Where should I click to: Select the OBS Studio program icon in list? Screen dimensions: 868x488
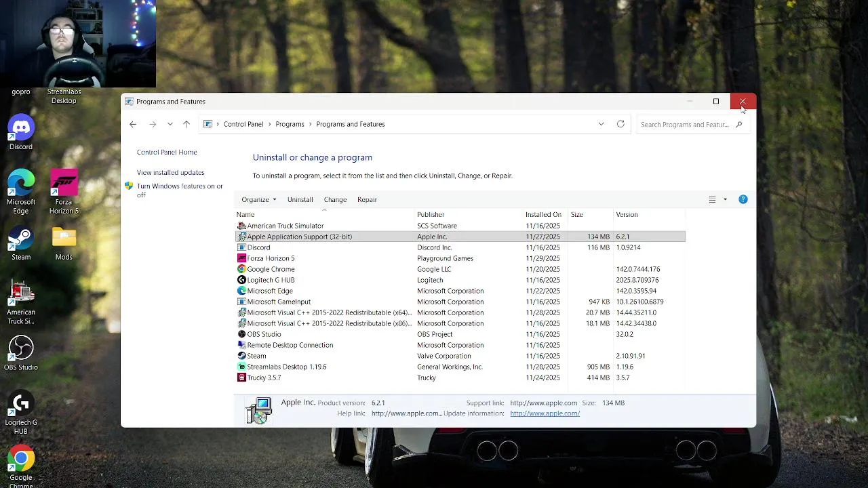point(241,334)
